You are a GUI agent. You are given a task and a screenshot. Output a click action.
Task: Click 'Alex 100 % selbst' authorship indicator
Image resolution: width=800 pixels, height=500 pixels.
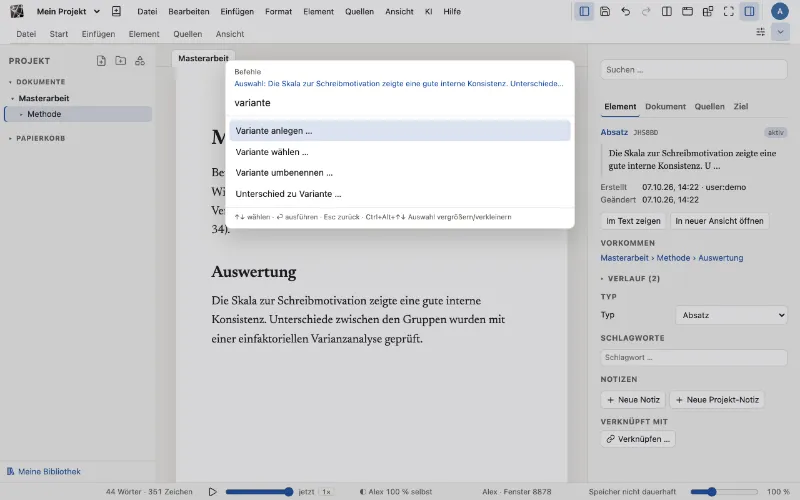(x=396, y=492)
